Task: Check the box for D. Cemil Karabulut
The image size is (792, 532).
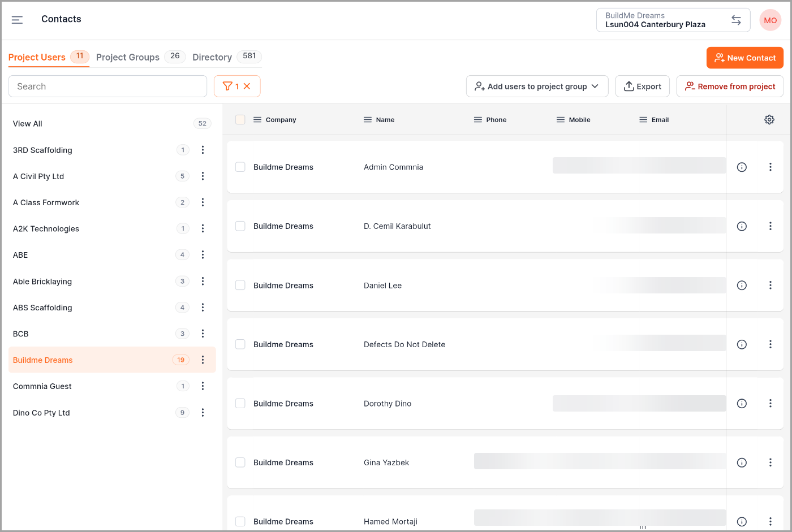Action: [240, 226]
